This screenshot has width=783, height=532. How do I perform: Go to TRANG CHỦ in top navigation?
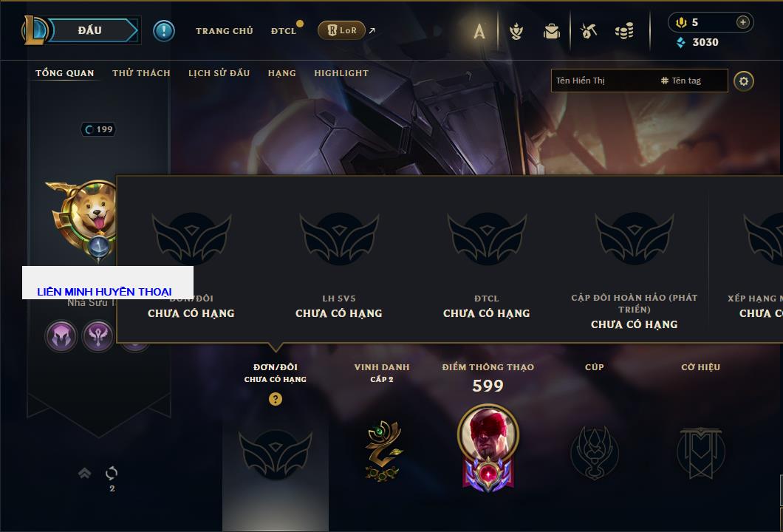click(x=225, y=31)
